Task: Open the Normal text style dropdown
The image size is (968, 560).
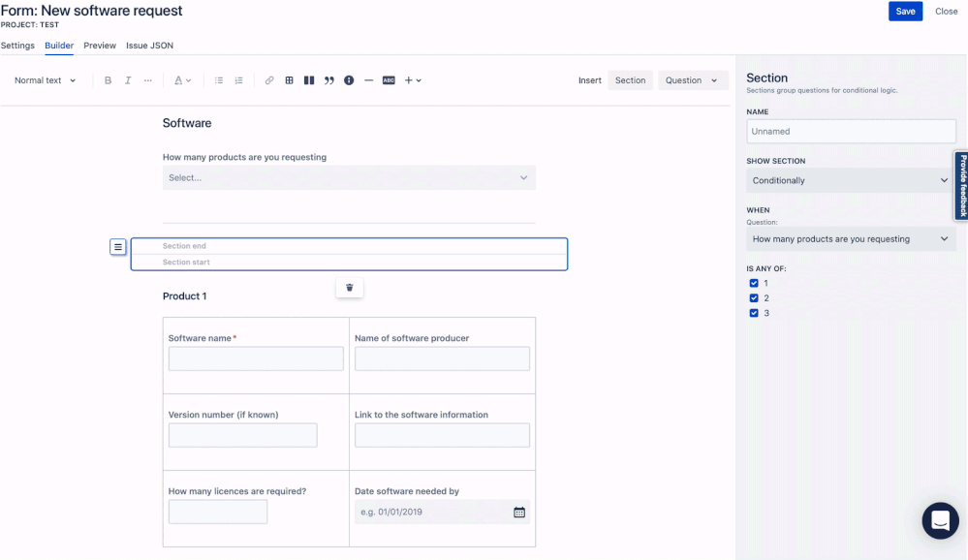Action: click(x=45, y=80)
